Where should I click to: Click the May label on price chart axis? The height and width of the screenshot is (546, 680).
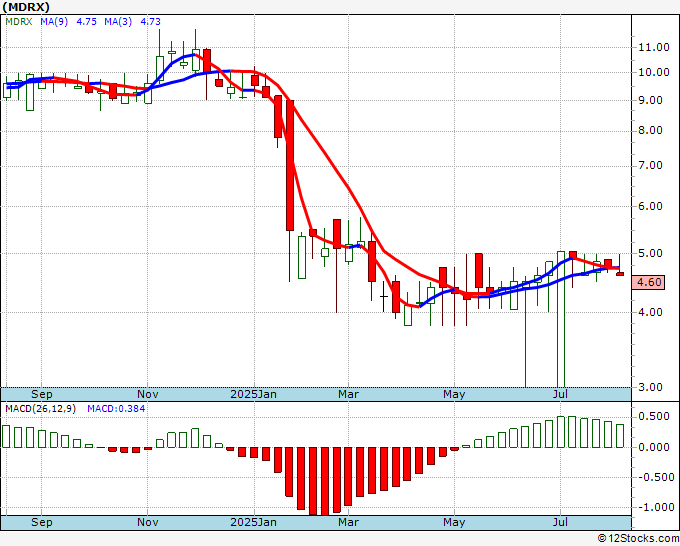(454, 394)
